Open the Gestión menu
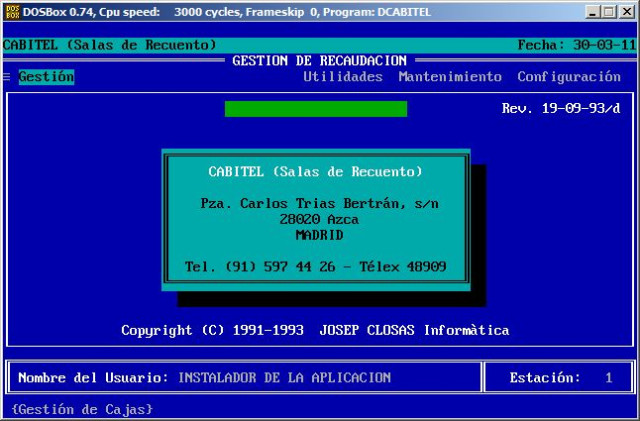This screenshot has width=640, height=421. click(46, 77)
